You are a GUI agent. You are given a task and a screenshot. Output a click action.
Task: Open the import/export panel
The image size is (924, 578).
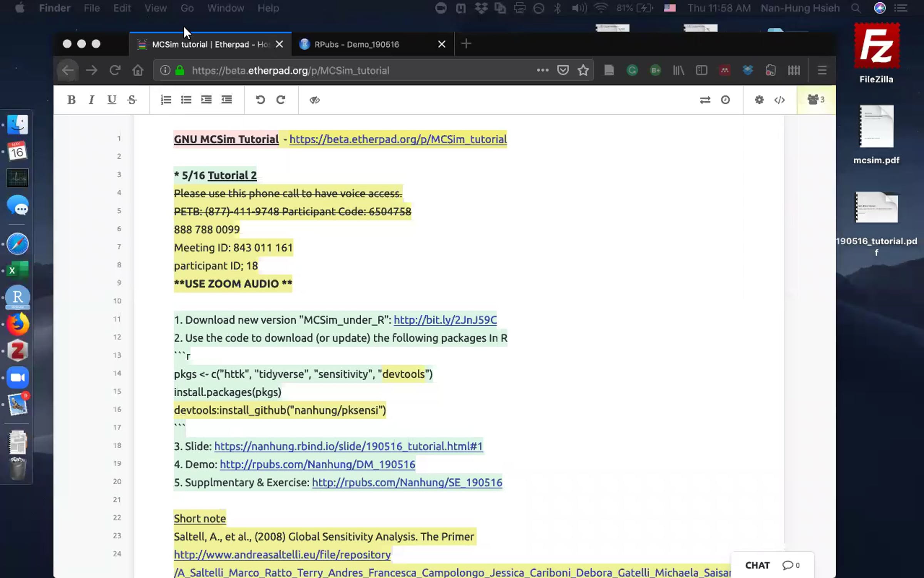click(x=705, y=100)
